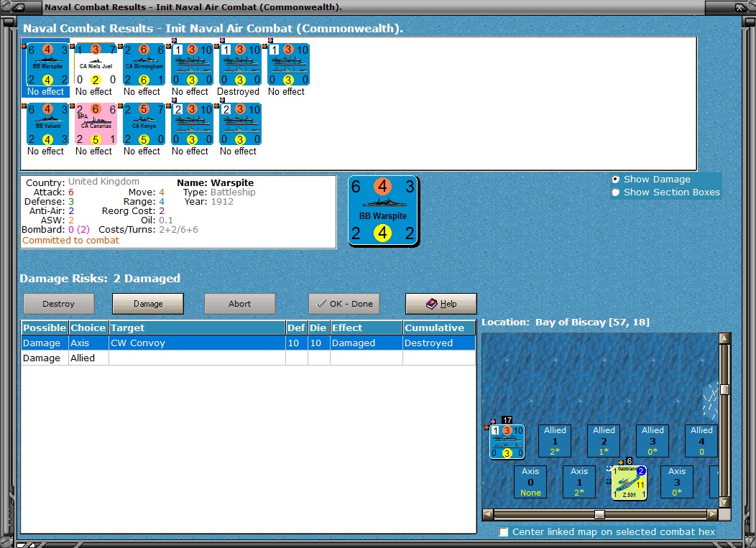Click the Def column header
756x548 pixels.
[x=297, y=328]
